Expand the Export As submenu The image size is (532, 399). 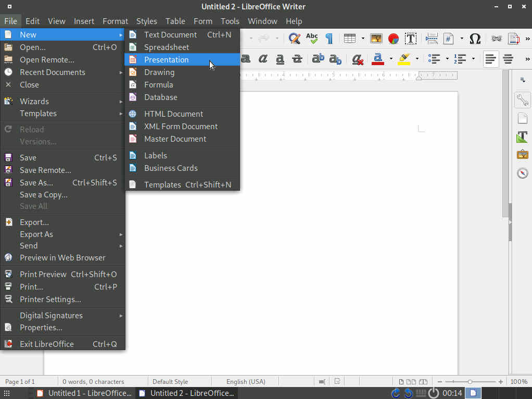pyautogui.click(x=63, y=234)
